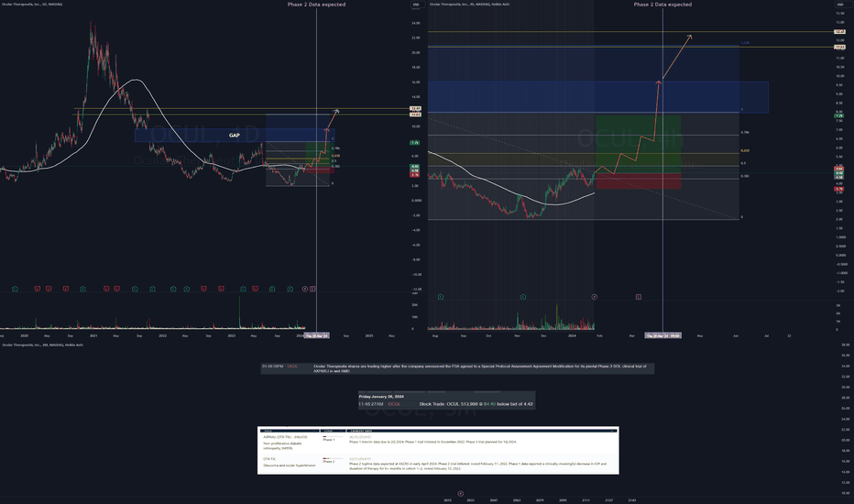
Task: Click the green earnings marker above Aug on 4h chart
Action: 441,297
